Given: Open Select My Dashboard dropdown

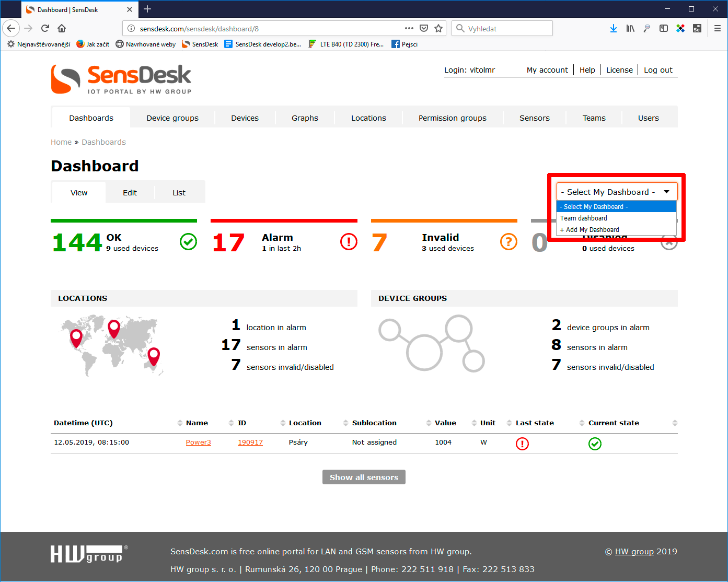Looking at the screenshot, I should pos(617,192).
